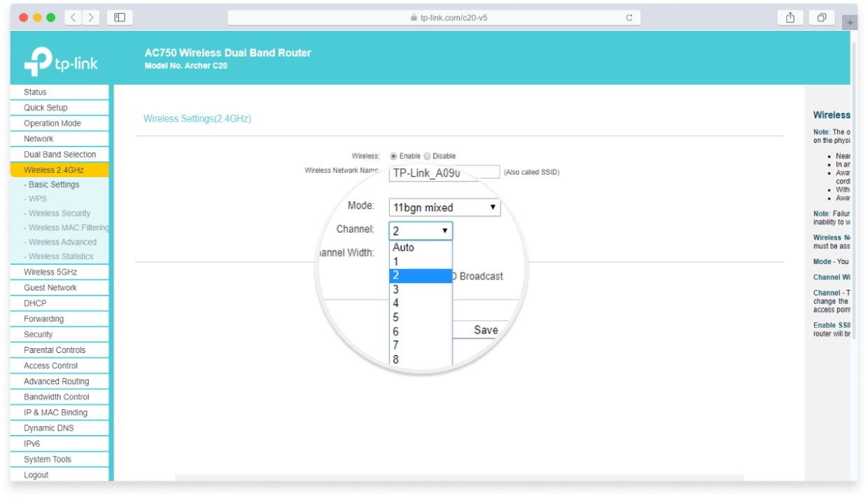Choose channel 7 in the list

(x=421, y=345)
